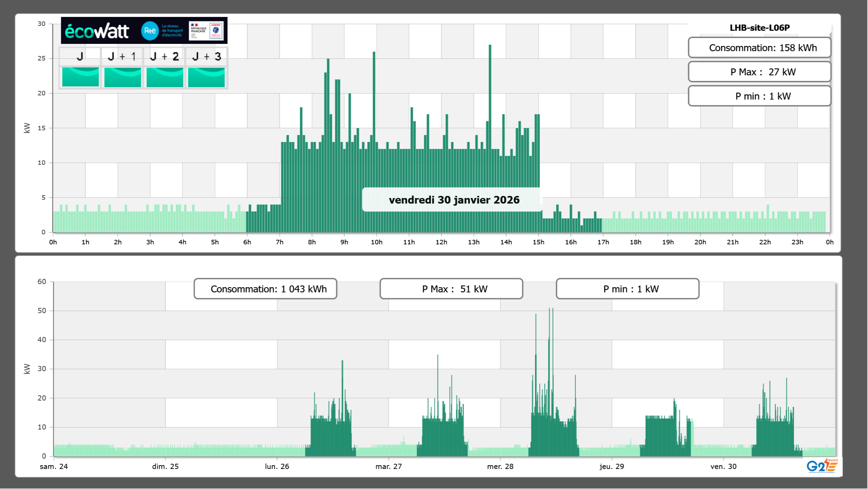Viewport: 868px width, 489px height.
Task: Click the ADEME logo
Action: [x=216, y=30]
